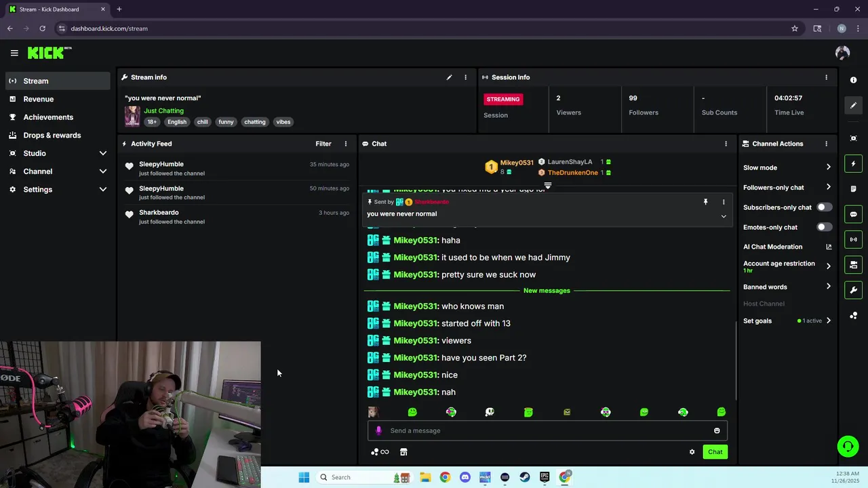The width and height of the screenshot is (868, 488).
Task: Edit stream info with the pencil icon
Action: click(x=449, y=77)
